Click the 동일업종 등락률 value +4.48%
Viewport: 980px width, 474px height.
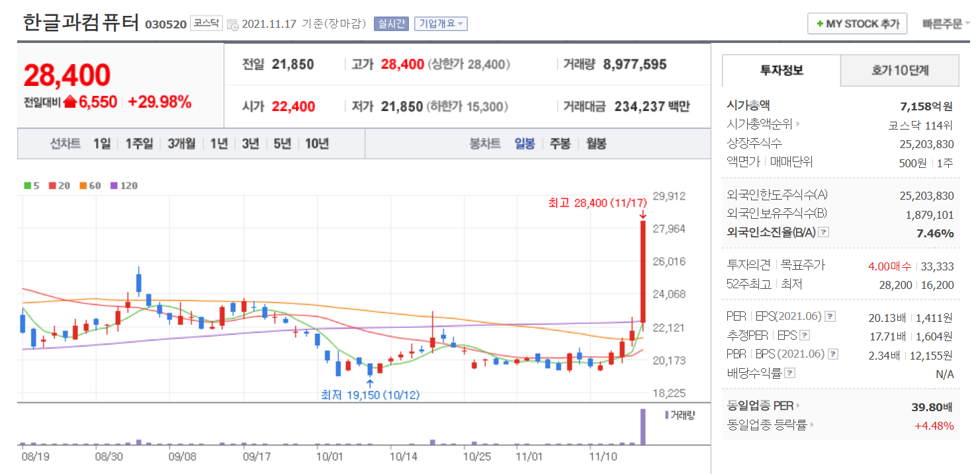(x=934, y=426)
